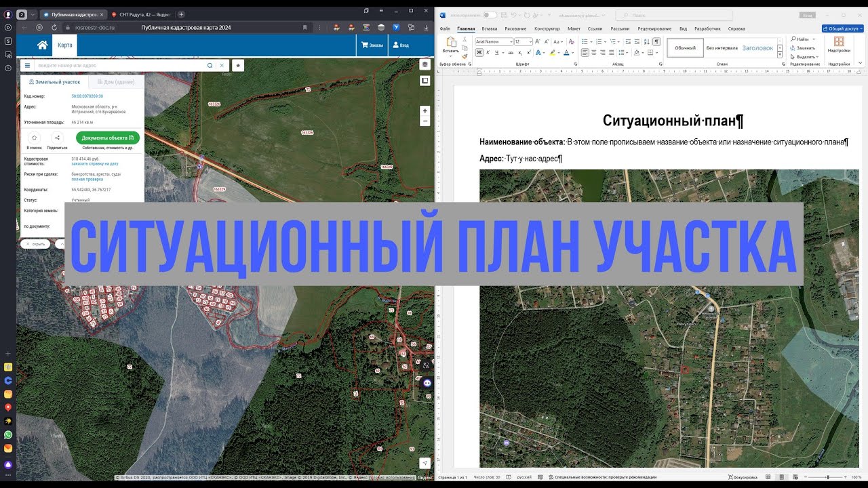This screenshot has width=868, height=488.
Task: Click the geolocation arrow on the map
Action: coord(425,463)
